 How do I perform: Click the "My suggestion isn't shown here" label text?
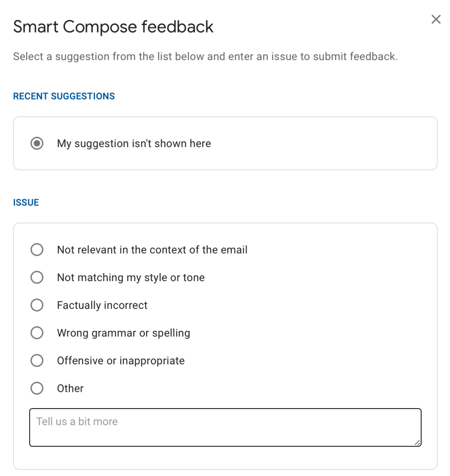click(134, 143)
